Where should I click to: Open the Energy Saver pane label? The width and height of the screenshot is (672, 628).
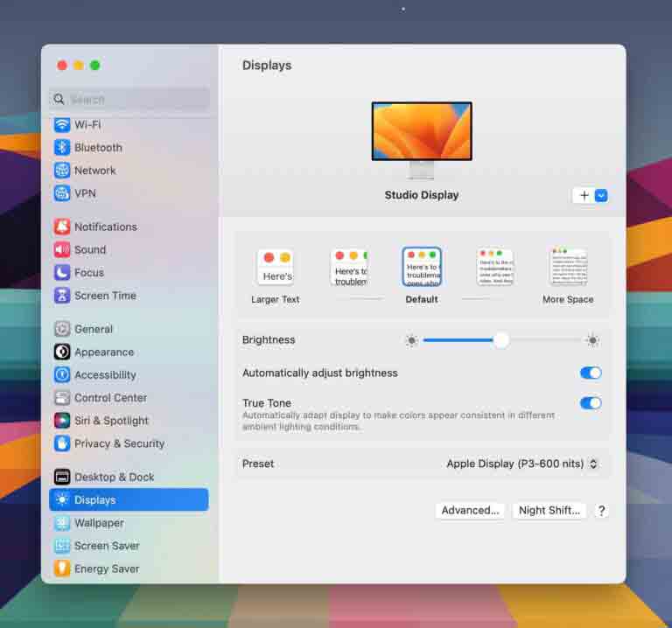(107, 569)
